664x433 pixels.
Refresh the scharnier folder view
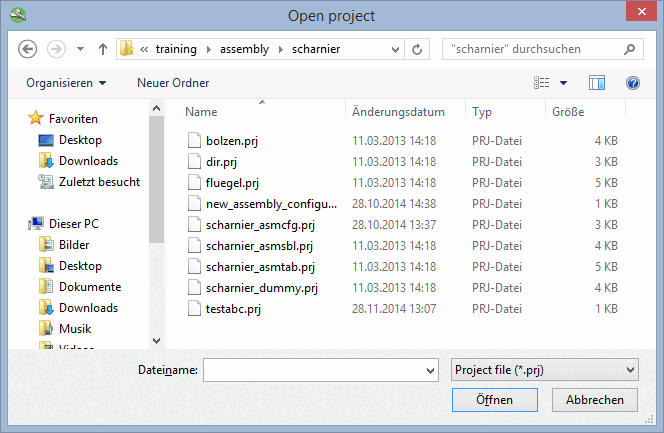point(418,48)
